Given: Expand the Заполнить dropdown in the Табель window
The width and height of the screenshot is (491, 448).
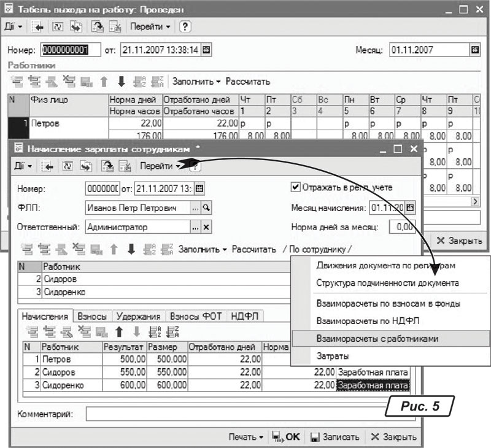Looking at the screenshot, I should [196, 81].
